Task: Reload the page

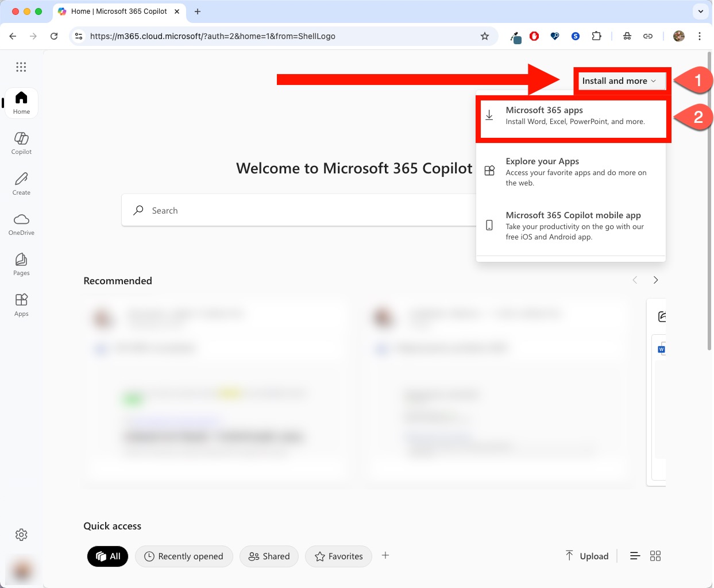Action: coord(54,36)
